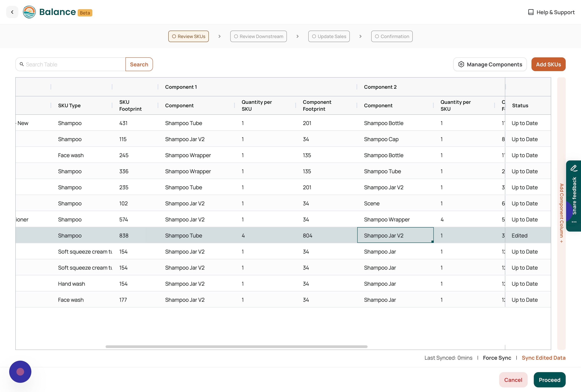Click the Edited status cell
Image resolution: width=581 pixels, height=392 pixels.
click(x=519, y=235)
